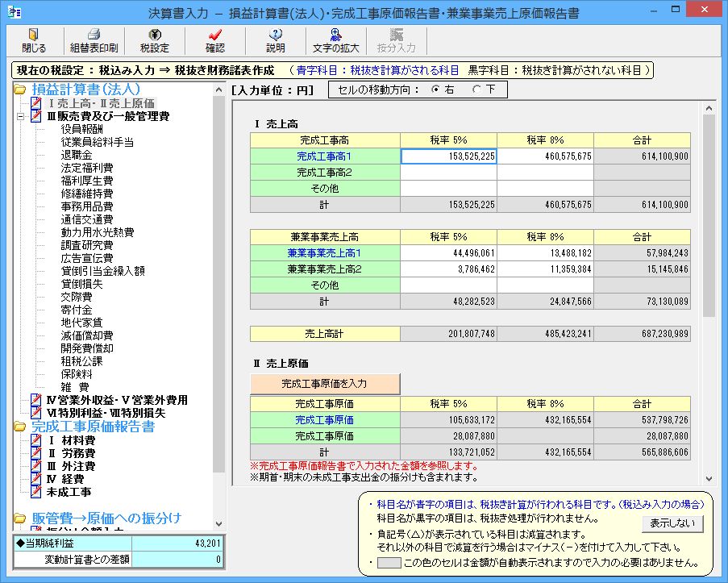Click the 完成工事原価報告書 folder icon
The width and height of the screenshot is (728, 583).
(20, 427)
